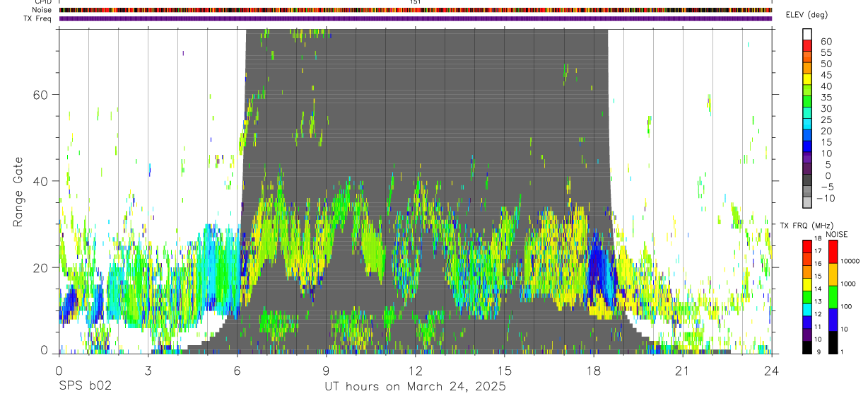Image resolution: width=868 pixels, height=401 pixels.
Task: Click the ELEV (deg) colorbar title
Action: pyautogui.click(x=807, y=15)
